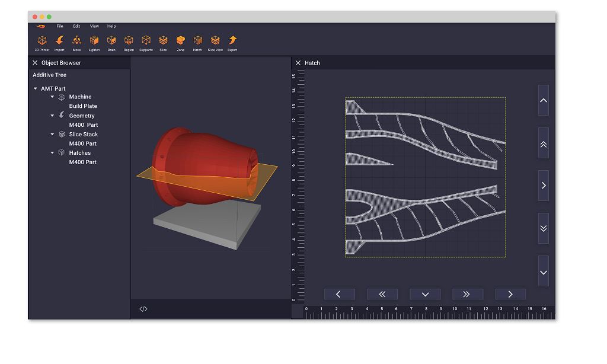The height and width of the screenshot is (364, 607).
Task: Select the Import tool
Action: click(x=59, y=41)
